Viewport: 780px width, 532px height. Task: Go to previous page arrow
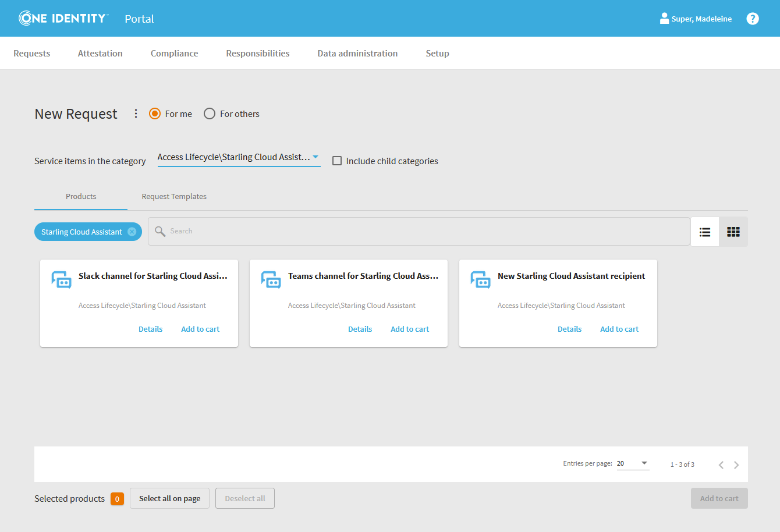point(721,464)
